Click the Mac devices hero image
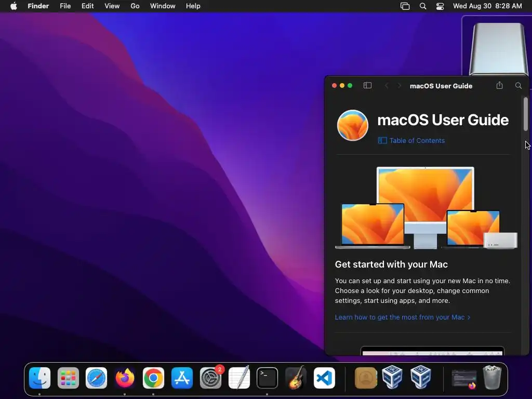The height and width of the screenshot is (399, 532). (x=426, y=208)
